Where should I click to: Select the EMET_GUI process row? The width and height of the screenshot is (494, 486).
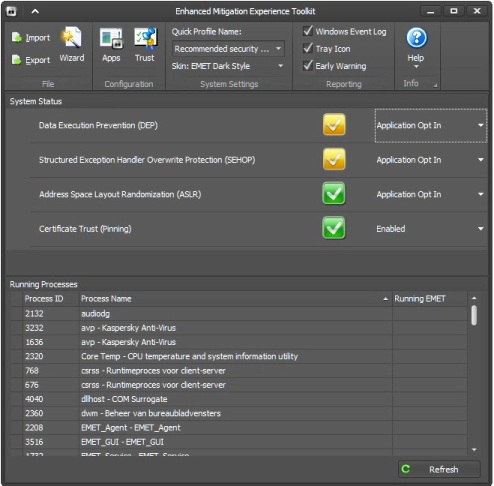pos(239,442)
